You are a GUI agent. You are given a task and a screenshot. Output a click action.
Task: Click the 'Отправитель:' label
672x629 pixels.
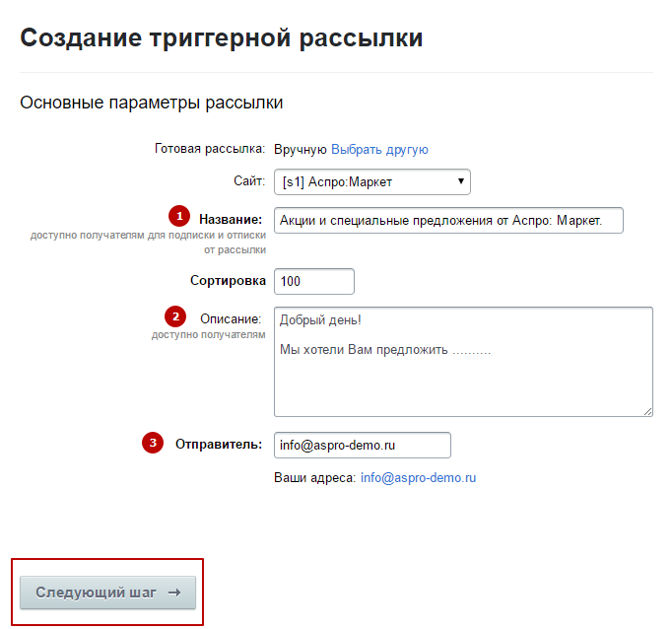click(219, 445)
